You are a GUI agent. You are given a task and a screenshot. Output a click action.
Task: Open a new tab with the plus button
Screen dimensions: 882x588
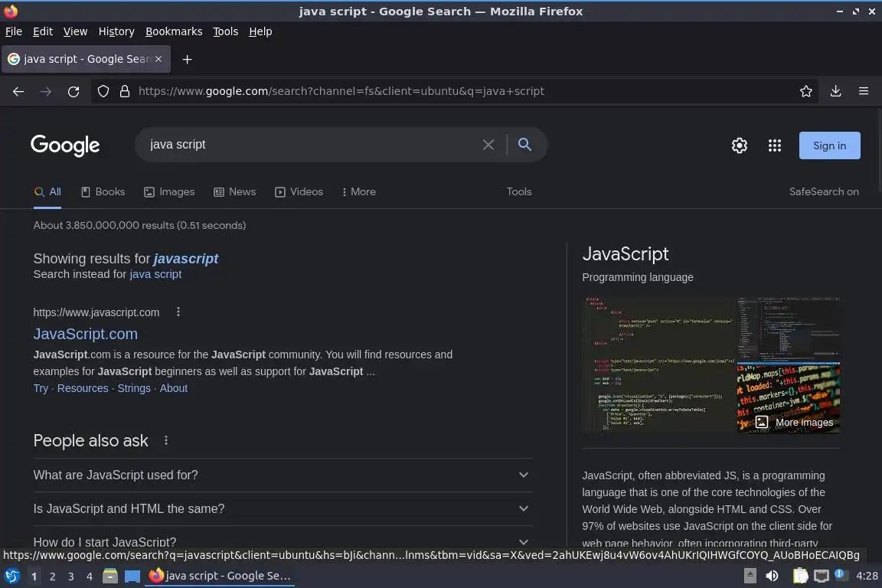pyautogui.click(x=188, y=59)
